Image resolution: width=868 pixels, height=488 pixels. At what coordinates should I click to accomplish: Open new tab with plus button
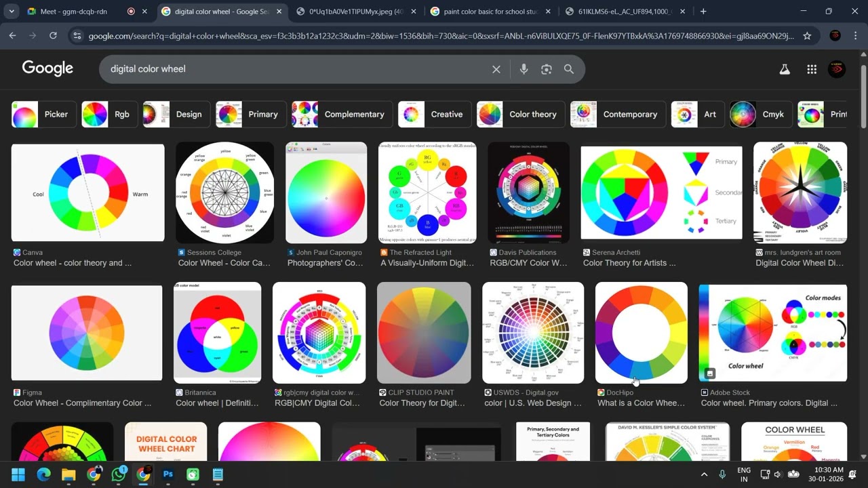(x=703, y=12)
